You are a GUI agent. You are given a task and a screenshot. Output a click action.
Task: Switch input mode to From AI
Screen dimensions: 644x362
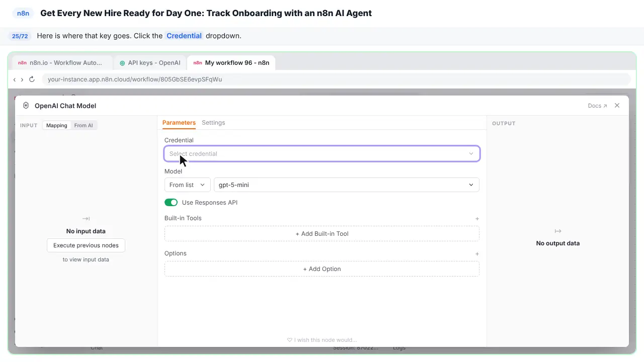point(84,126)
